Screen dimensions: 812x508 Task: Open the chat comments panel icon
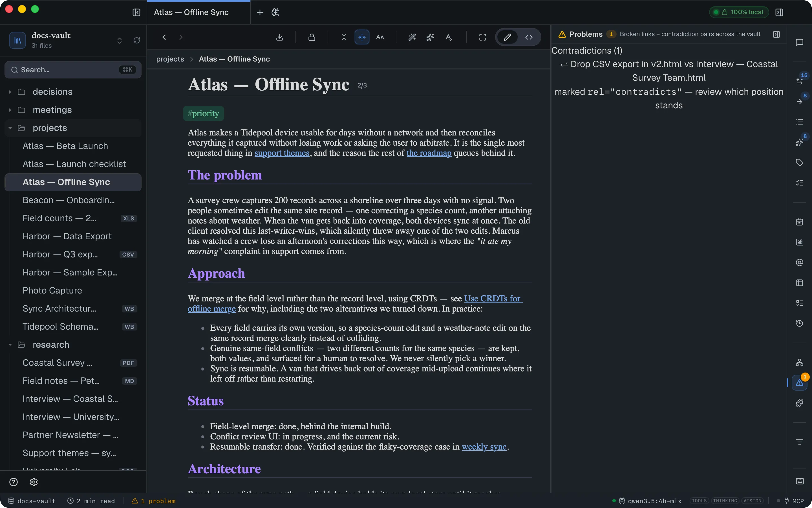point(800,43)
